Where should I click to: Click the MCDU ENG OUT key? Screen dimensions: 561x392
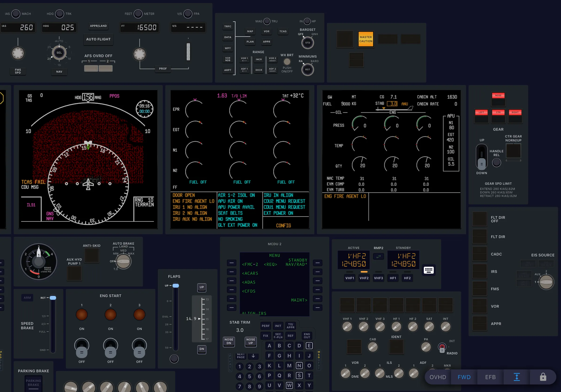(x=307, y=336)
